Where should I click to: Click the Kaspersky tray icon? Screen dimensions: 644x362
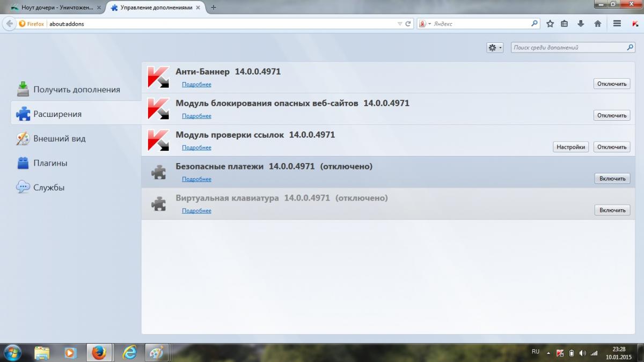pos(560,353)
